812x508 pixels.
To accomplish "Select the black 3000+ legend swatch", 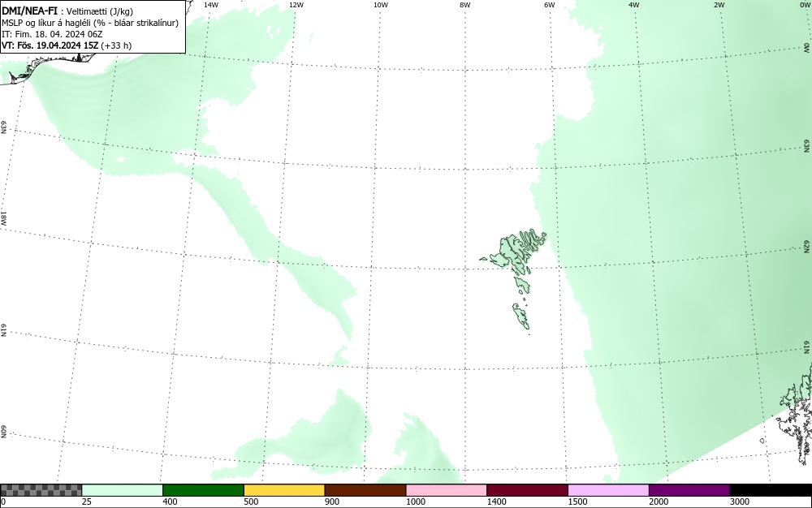I will [771, 490].
